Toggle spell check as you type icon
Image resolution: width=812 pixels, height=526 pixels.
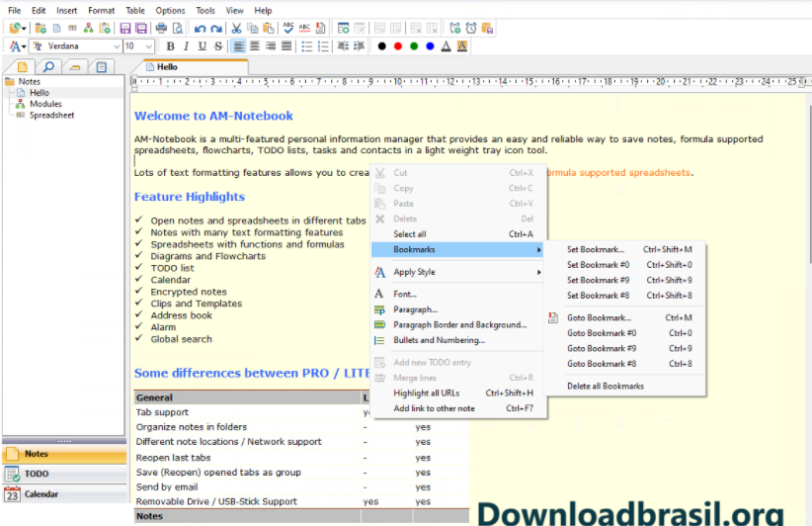coord(304,29)
